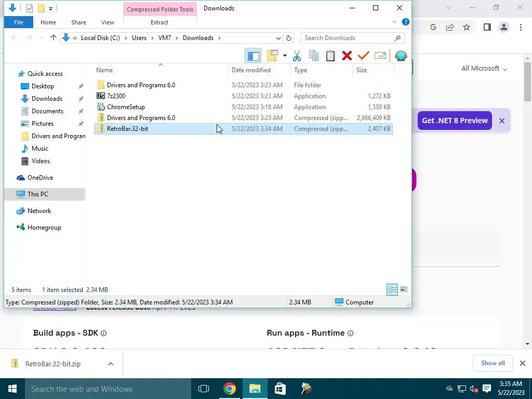This screenshot has width=532, height=399.
Task: Click the Rename toolbar icon
Action: tap(380, 56)
